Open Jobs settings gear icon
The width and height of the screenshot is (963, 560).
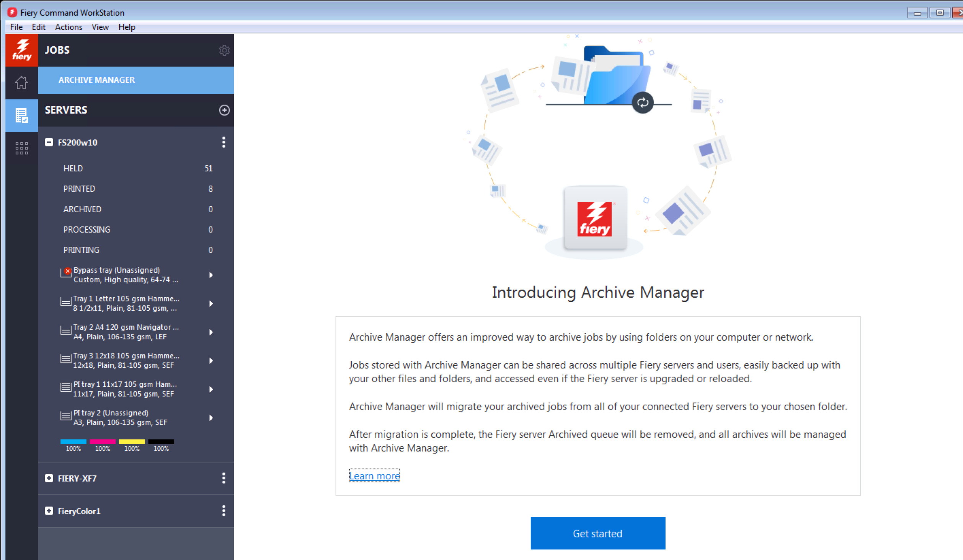(224, 50)
